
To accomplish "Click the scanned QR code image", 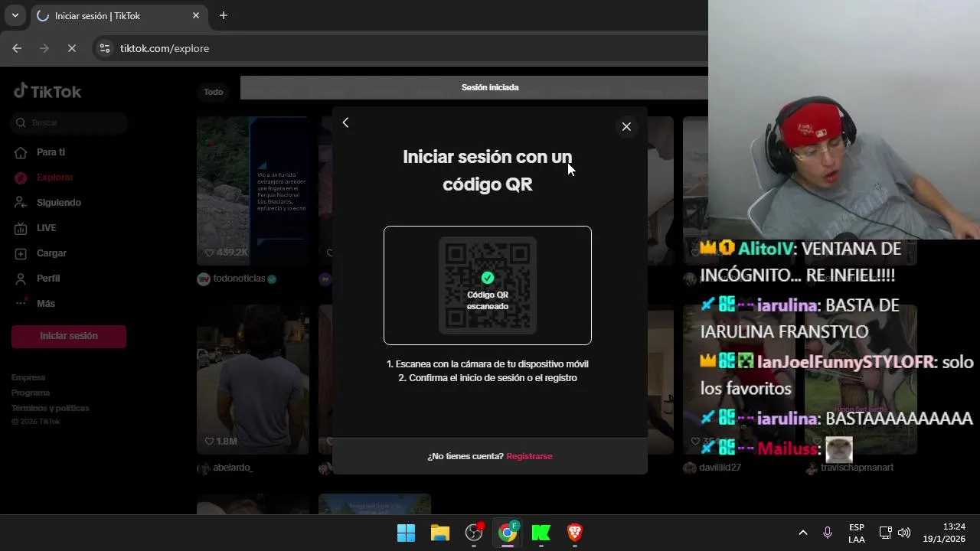I will pyautogui.click(x=488, y=285).
